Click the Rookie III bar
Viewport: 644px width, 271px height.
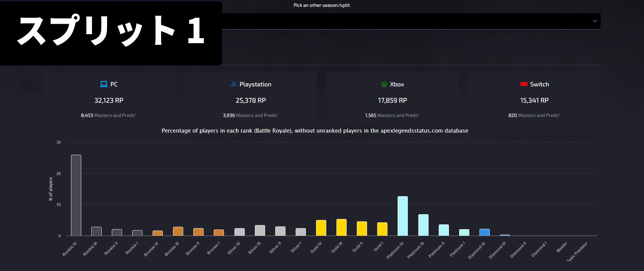97,231
